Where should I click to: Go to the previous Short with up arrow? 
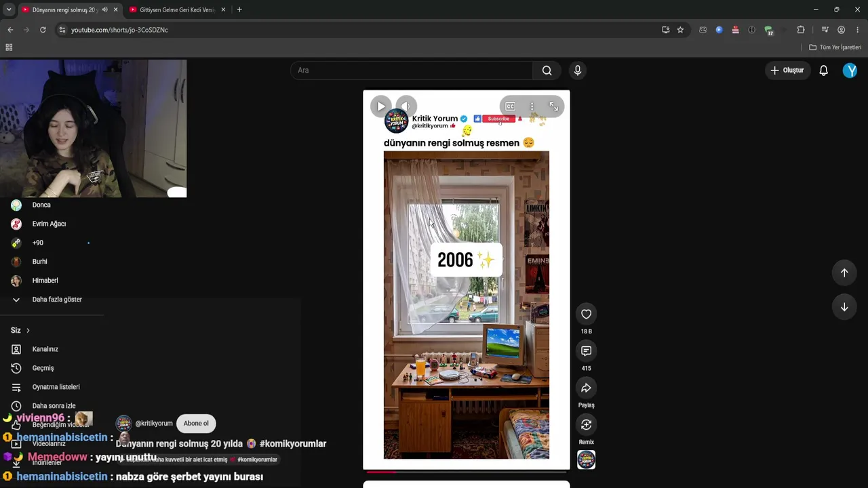point(844,272)
